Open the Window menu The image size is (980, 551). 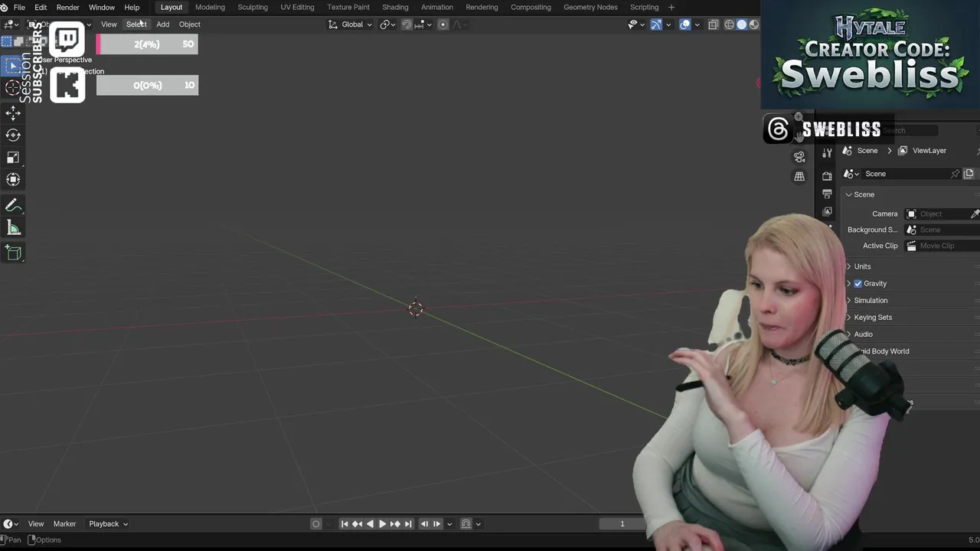click(102, 7)
